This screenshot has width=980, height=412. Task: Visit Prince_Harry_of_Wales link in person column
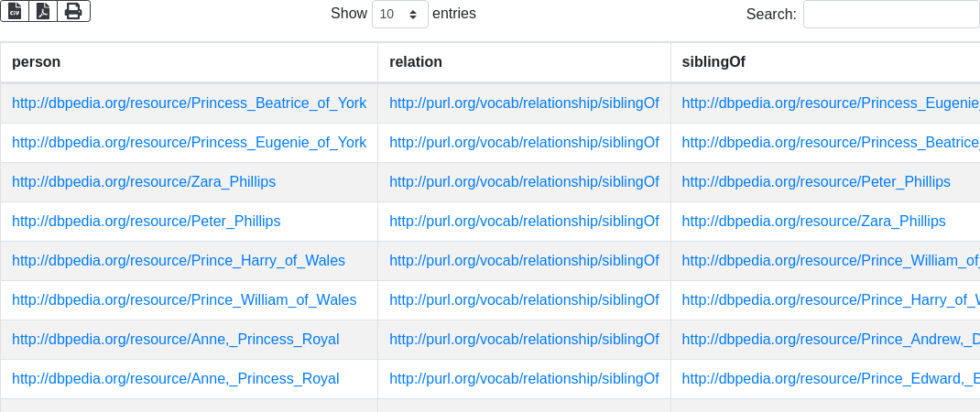[x=179, y=261]
